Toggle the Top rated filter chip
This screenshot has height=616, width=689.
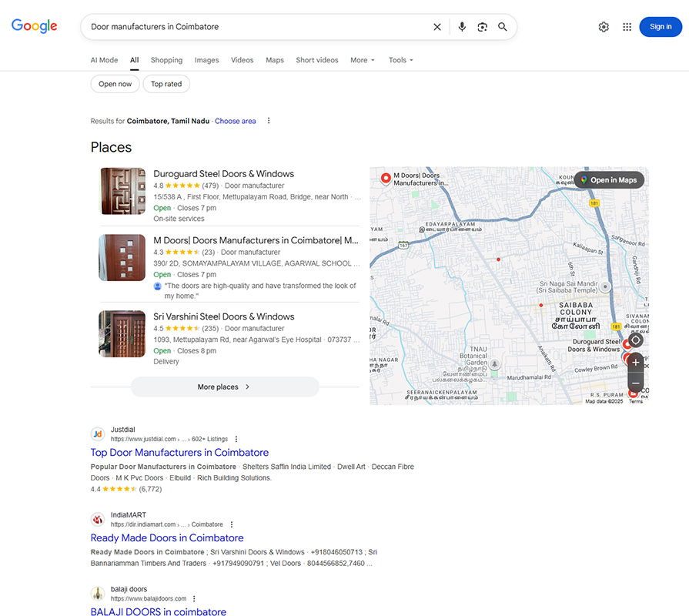click(166, 84)
